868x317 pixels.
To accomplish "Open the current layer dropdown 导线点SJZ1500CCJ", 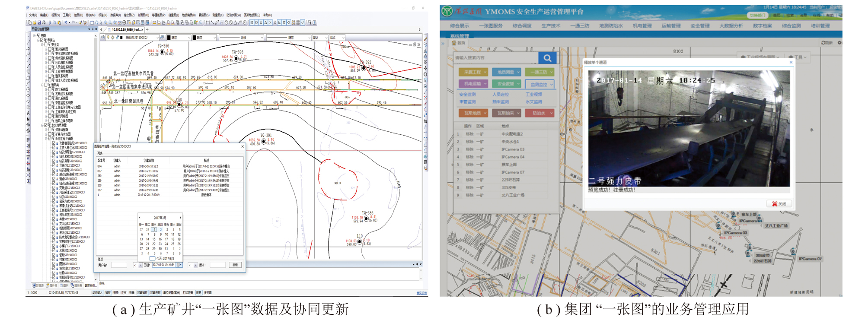I will click(x=157, y=38).
